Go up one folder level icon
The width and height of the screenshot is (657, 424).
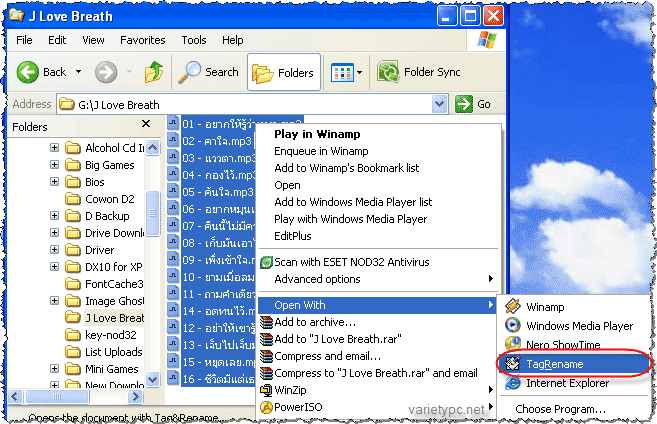click(154, 72)
